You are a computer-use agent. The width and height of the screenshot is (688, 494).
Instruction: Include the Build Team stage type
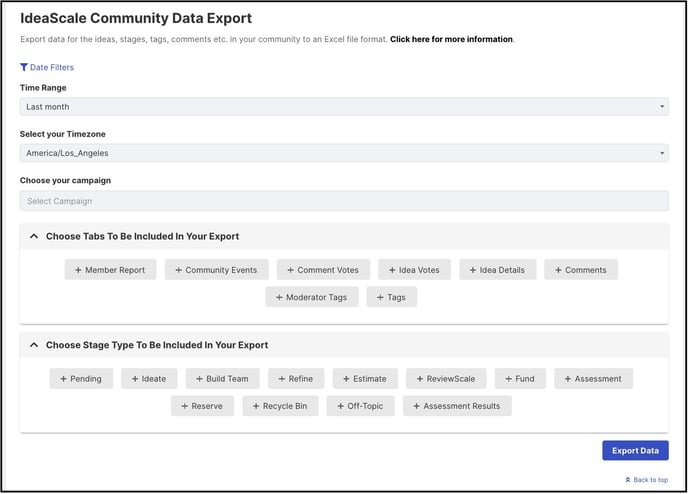click(x=222, y=379)
